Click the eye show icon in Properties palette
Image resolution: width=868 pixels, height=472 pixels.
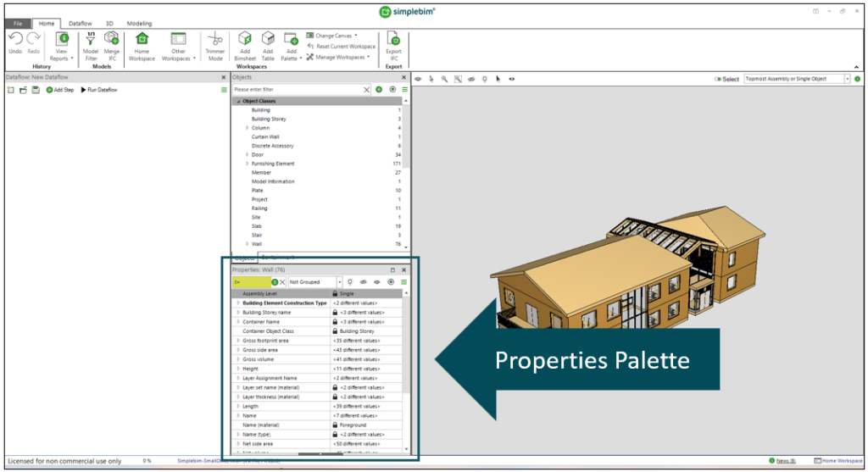[377, 281]
